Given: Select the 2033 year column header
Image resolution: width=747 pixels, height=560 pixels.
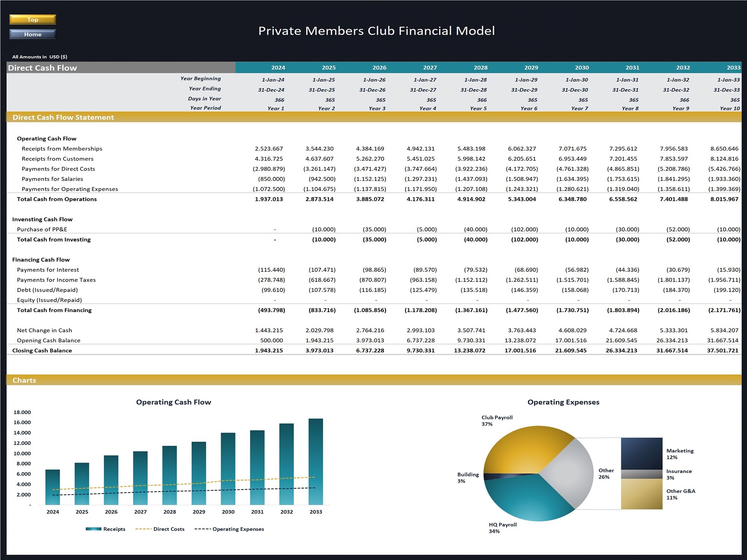Looking at the screenshot, I should [733, 68].
